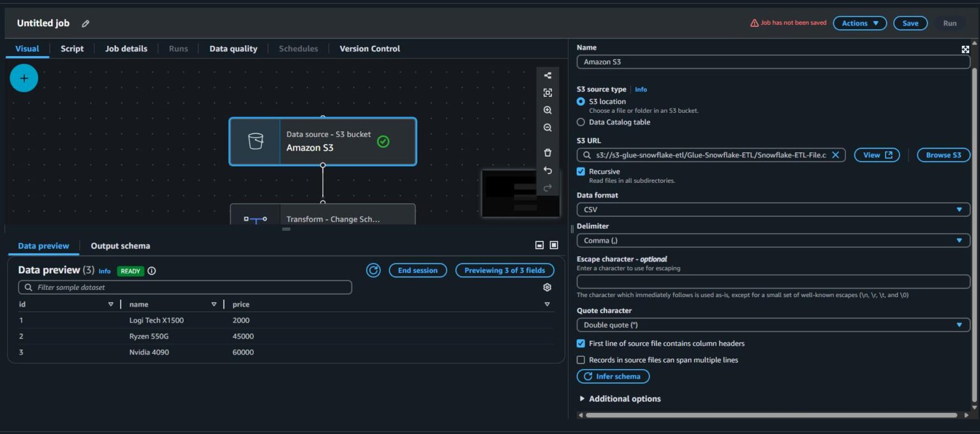Zoom out on the canvas
The height and width of the screenshot is (434, 980).
point(547,128)
